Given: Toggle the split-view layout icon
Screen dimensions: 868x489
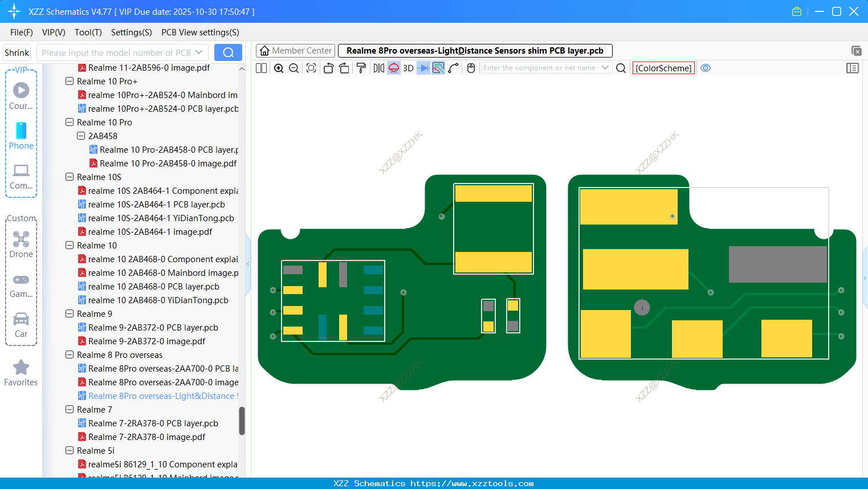Looking at the screenshot, I should pos(260,68).
